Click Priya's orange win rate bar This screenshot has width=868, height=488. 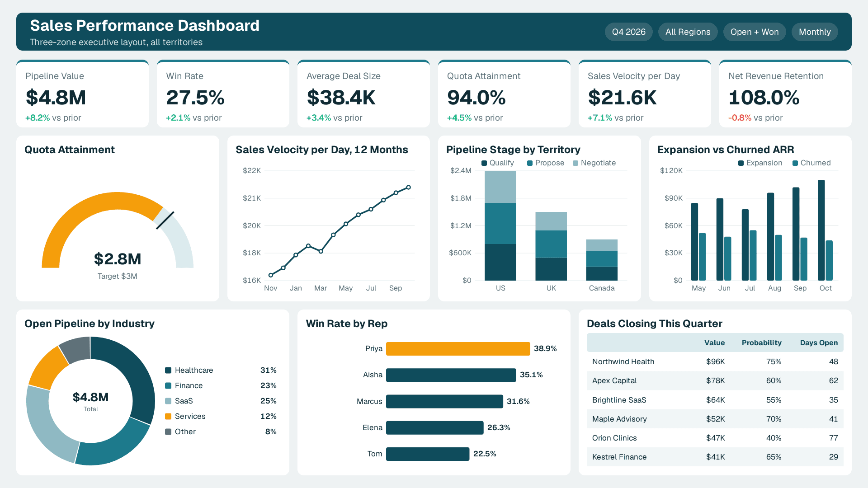458,349
